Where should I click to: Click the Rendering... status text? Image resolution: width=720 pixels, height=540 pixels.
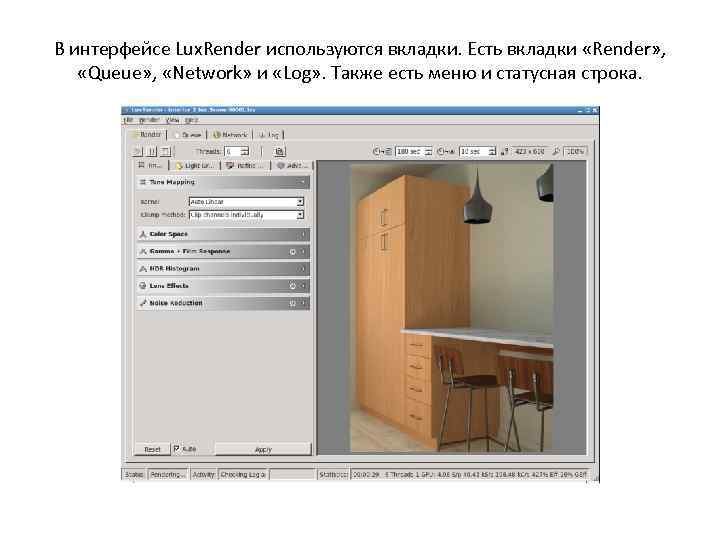coord(168,474)
